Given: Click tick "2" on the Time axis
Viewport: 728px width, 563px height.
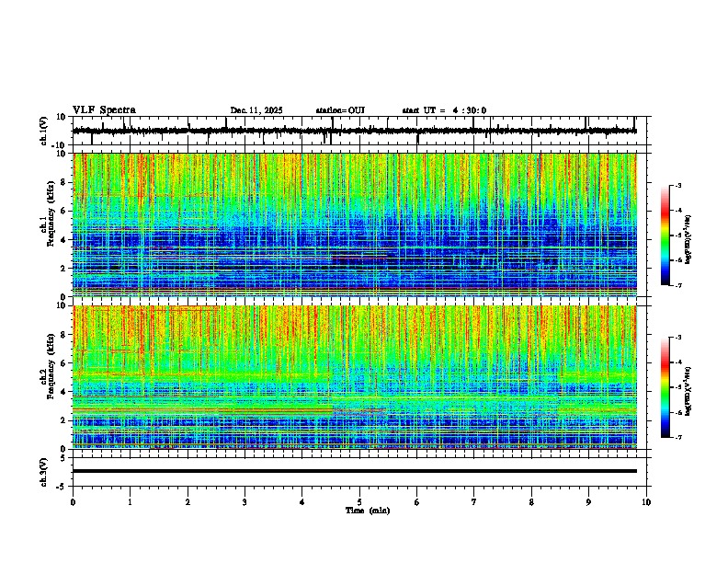Looking at the screenshot, I should 188,502.
